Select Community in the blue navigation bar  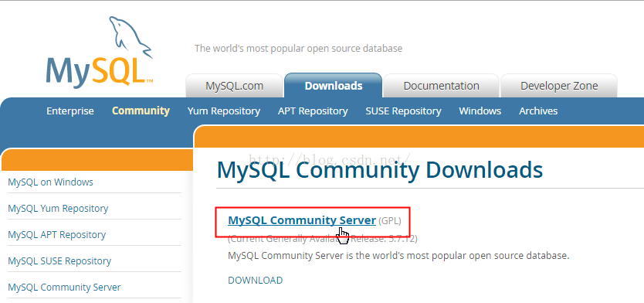click(141, 111)
